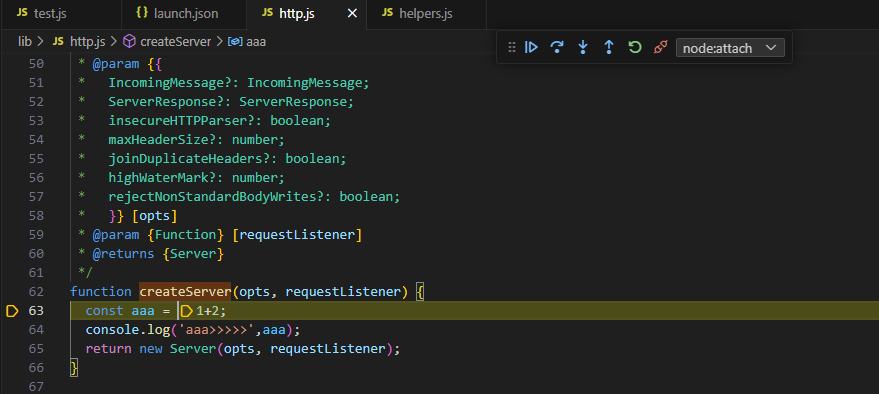Screen dimensions: 879x394
Task: Click the breakpoint arrow beside line 63
Action: [12, 310]
